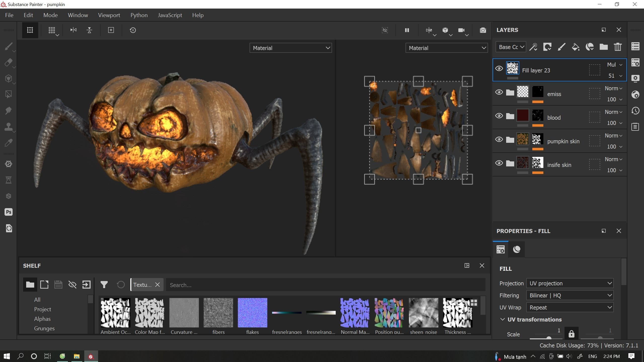This screenshot has width=644, height=362.
Task: Add a mask to the layer
Action: pyautogui.click(x=547, y=47)
